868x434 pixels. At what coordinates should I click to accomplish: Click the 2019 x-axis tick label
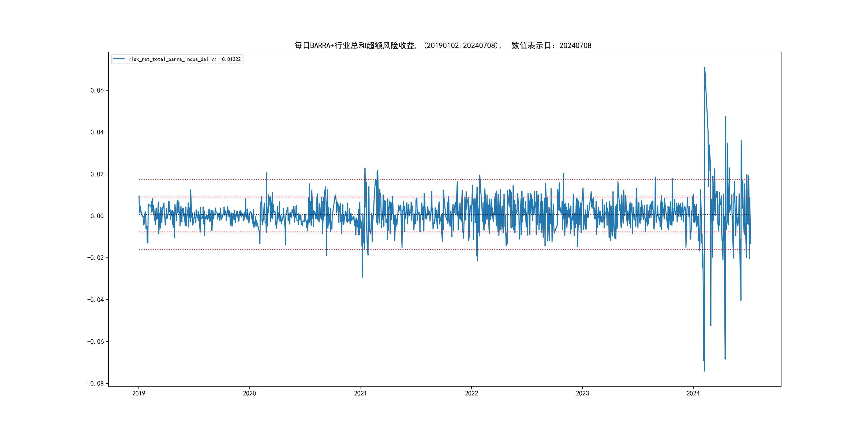(x=139, y=393)
